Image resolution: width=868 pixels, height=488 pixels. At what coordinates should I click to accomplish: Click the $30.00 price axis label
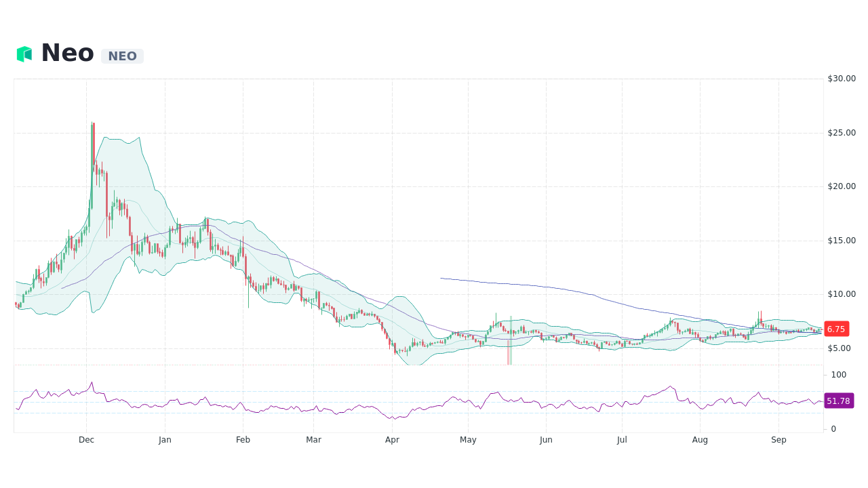click(x=841, y=78)
